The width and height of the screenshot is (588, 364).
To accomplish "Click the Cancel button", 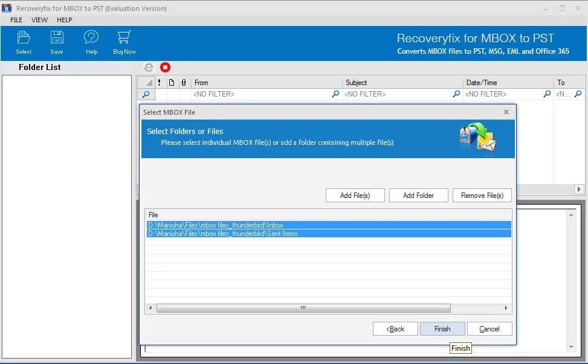I will pos(489,329).
